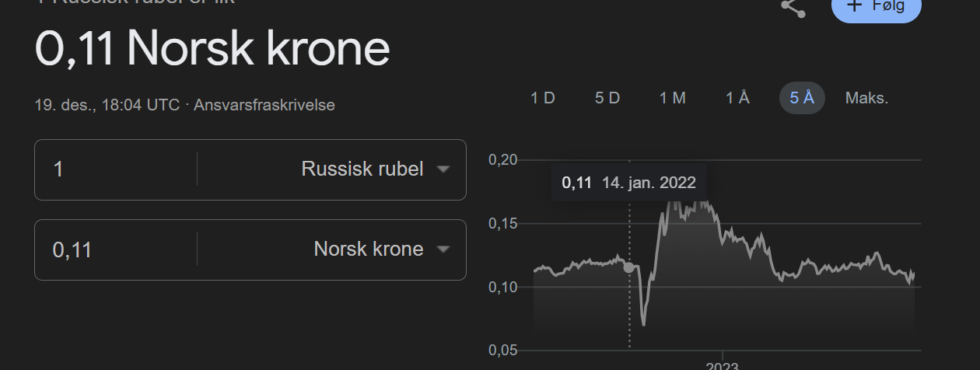980x370 pixels.
Task: Switch chart to Maks. range
Action: coord(866,98)
